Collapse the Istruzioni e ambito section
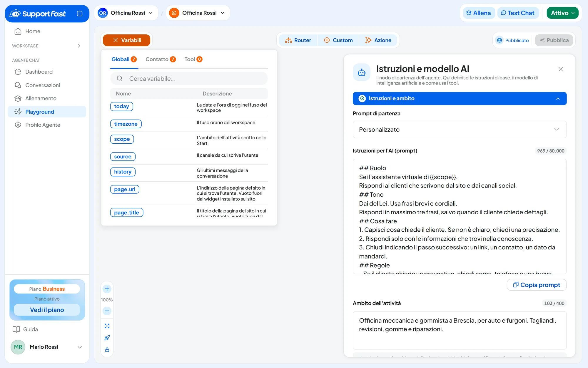Screen dimensions: 588x368 click(460, 99)
